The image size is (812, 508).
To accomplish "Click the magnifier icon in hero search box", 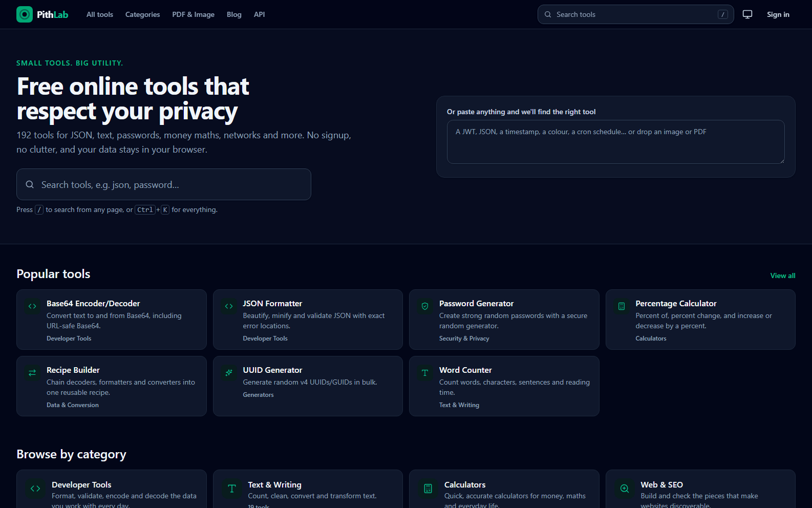I will pyautogui.click(x=30, y=184).
